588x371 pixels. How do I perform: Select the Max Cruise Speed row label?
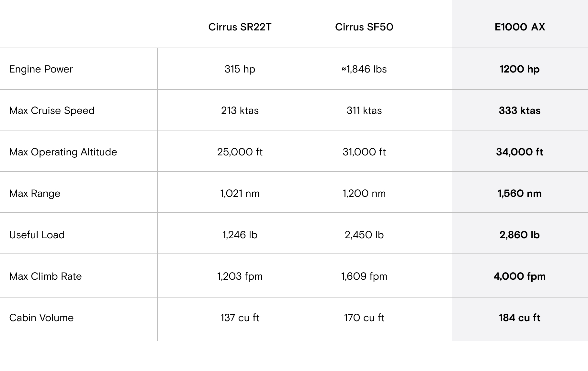[52, 111]
